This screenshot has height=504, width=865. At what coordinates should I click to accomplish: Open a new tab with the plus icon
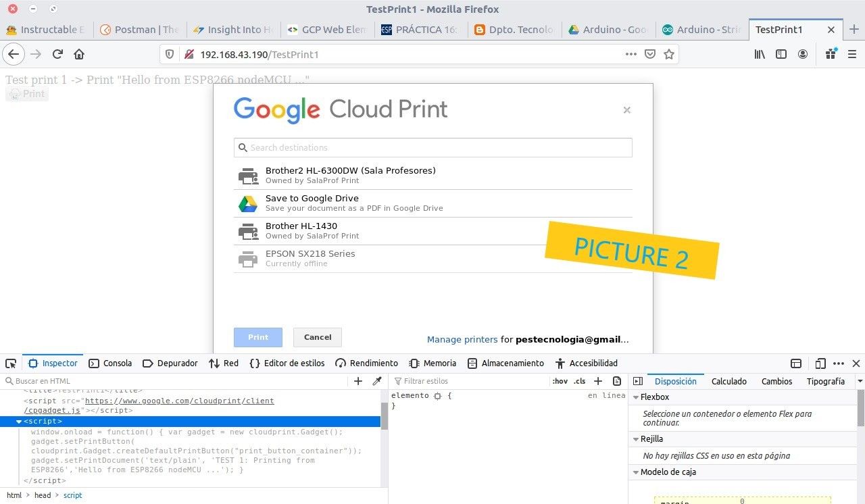coord(854,30)
